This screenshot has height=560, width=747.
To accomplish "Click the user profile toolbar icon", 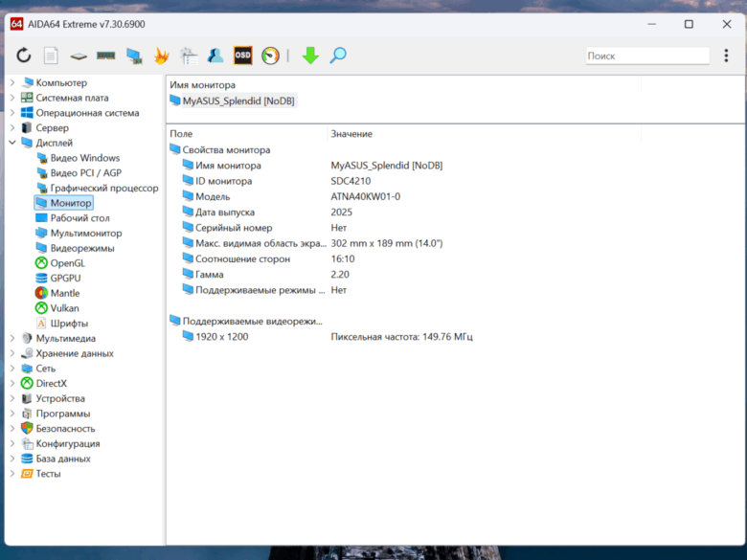I will coord(215,56).
